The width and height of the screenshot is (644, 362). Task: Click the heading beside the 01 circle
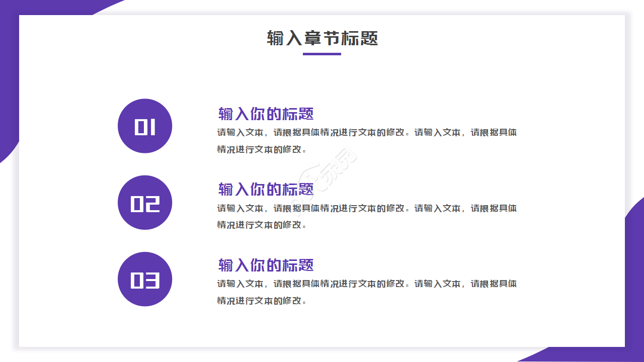pos(266,114)
